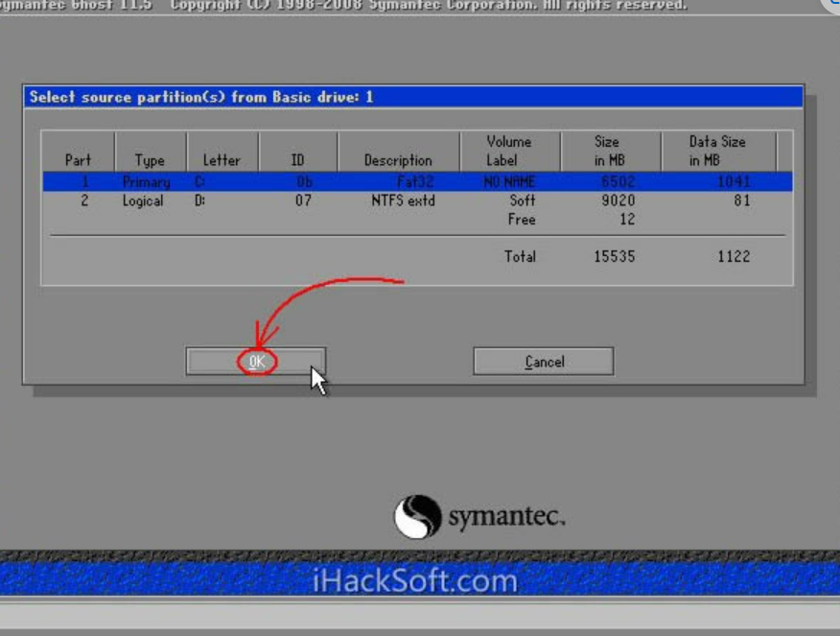Click the total size 15535
The height and width of the screenshot is (636, 840).
tap(615, 257)
